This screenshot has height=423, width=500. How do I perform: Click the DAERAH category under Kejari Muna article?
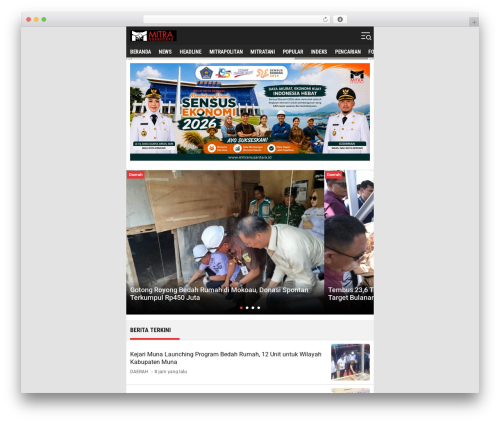coord(139,372)
